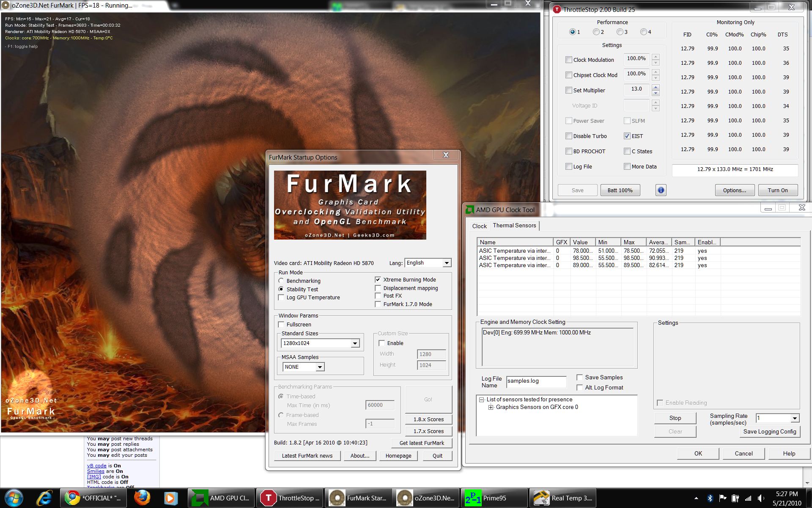The image size is (812, 508).
Task: Close the FurMark Startup Options dialog
Action: pyautogui.click(x=446, y=155)
